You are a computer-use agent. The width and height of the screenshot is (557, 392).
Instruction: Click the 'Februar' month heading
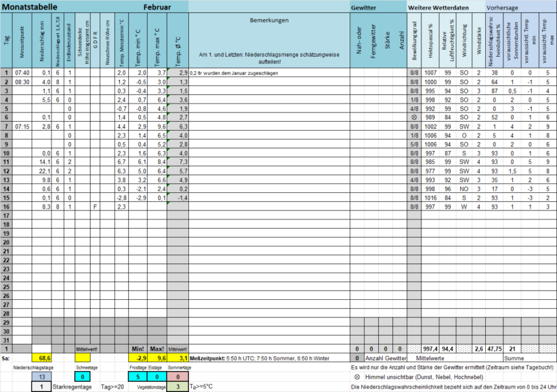(157, 6)
